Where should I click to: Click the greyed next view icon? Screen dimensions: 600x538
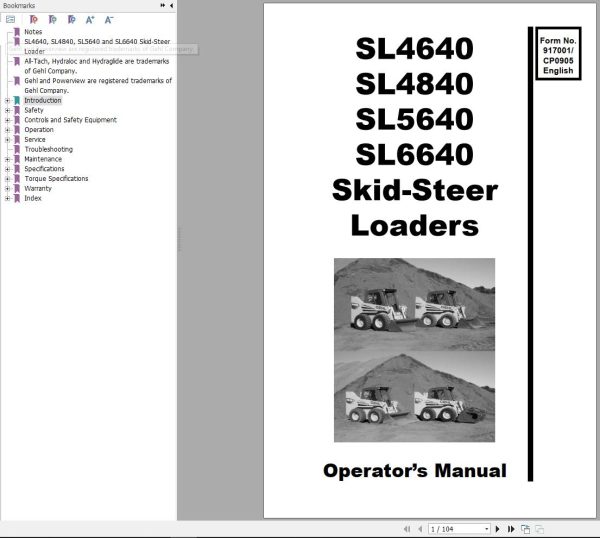click(x=540, y=529)
